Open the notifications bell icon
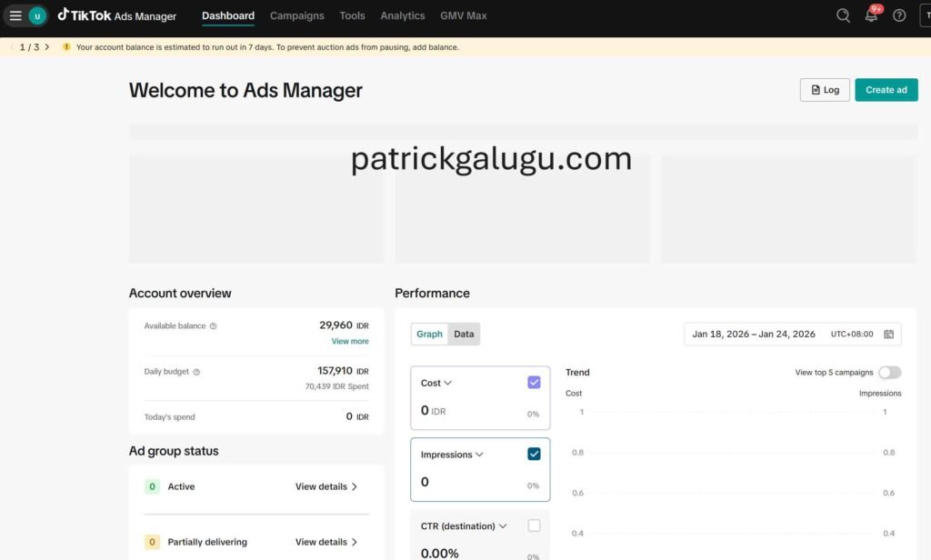Image resolution: width=931 pixels, height=560 pixels. coord(871,15)
